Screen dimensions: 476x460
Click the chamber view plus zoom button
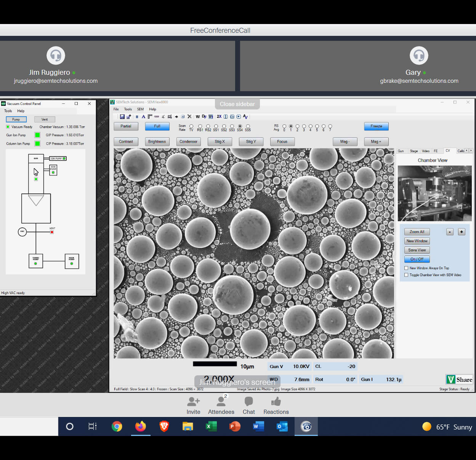pos(462,232)
